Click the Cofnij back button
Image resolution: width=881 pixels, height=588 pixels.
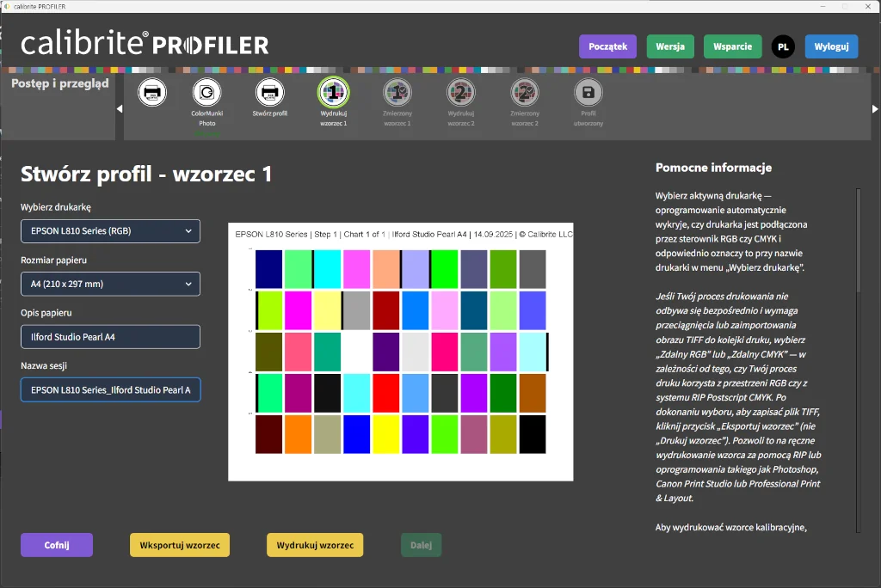57,545
